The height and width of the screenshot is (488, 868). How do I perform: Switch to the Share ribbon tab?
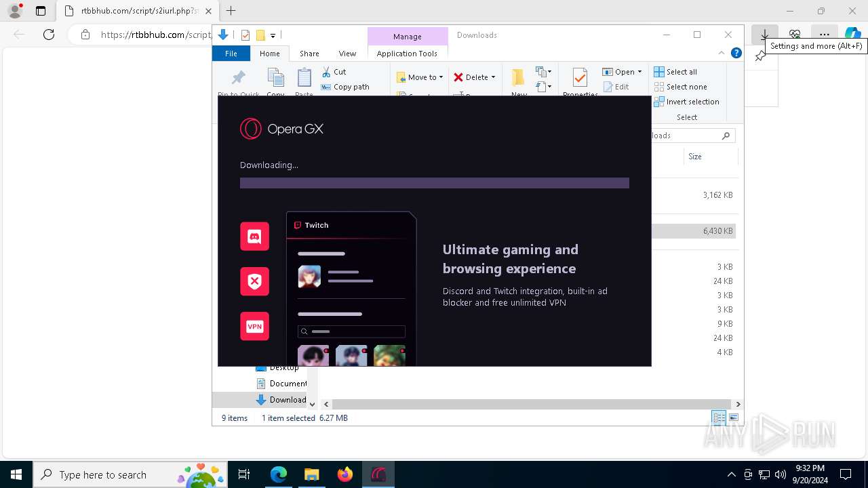[309, 54]
